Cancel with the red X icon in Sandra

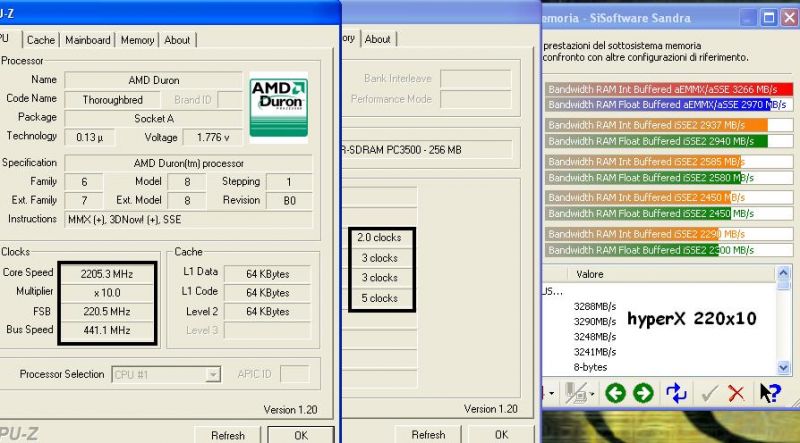point(736,393)
